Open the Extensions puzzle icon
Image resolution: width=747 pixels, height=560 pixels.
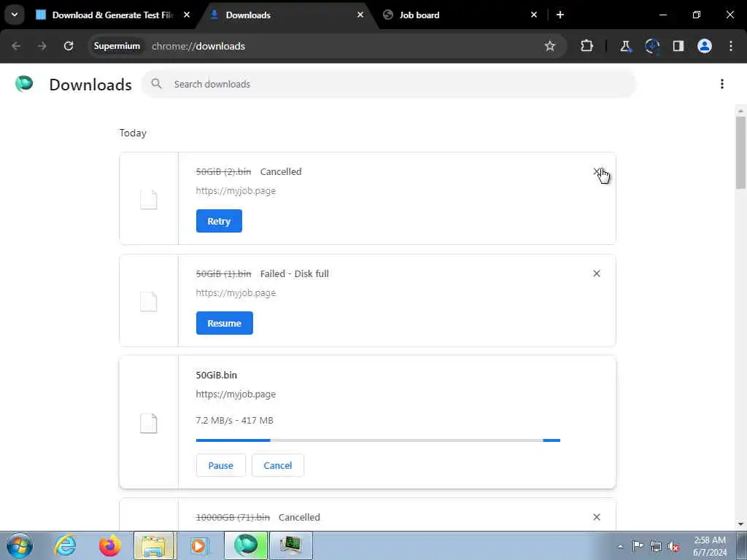587,46
